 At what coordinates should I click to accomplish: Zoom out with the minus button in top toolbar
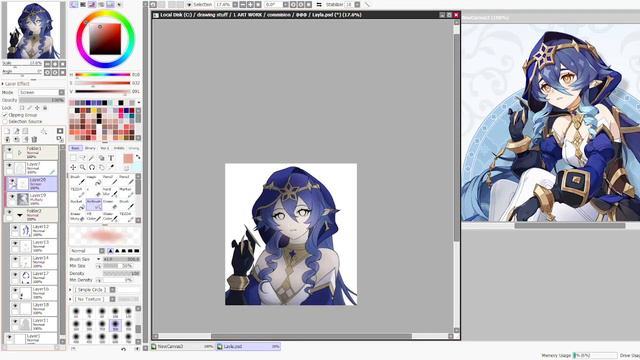(x=242, y=4)
